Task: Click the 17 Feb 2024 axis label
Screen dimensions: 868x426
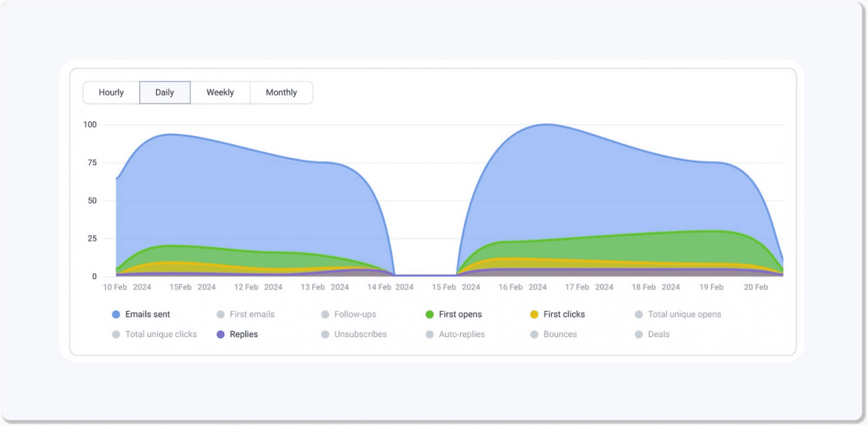Action: pyautogui.click(x=589, y=287)
